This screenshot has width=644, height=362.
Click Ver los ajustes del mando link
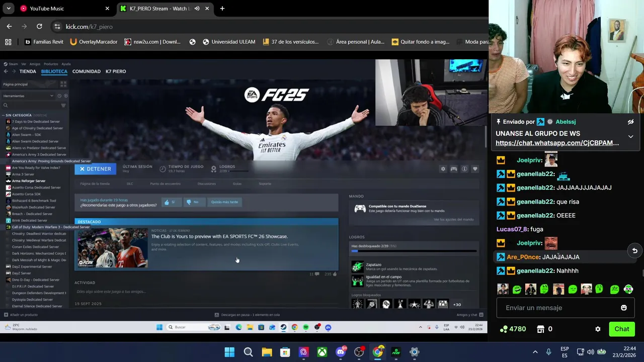[453, 220]
